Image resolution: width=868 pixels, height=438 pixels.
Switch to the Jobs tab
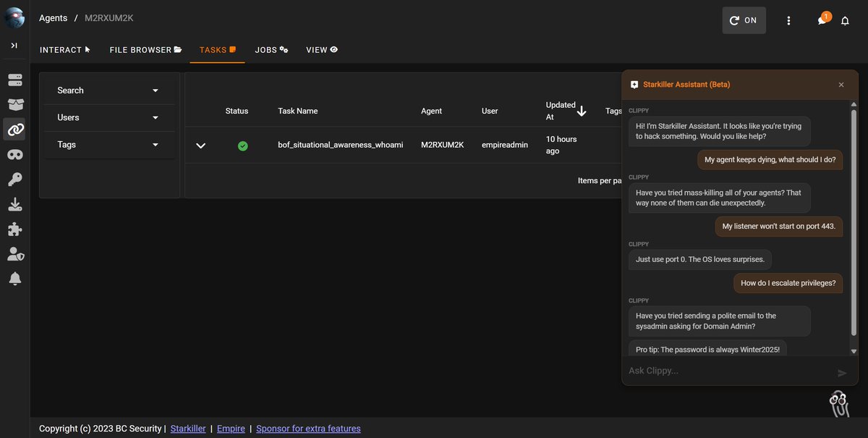tap(272, 50)
